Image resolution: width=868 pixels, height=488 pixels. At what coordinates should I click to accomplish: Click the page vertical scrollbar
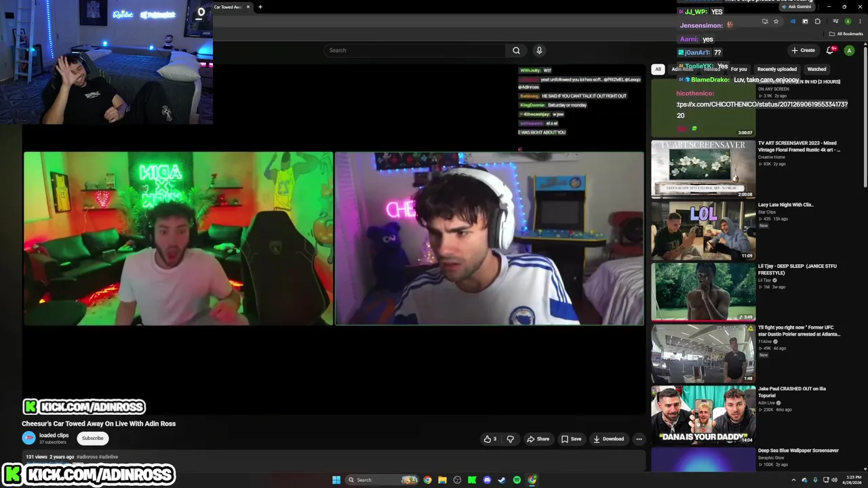click(x=865, y=115)
